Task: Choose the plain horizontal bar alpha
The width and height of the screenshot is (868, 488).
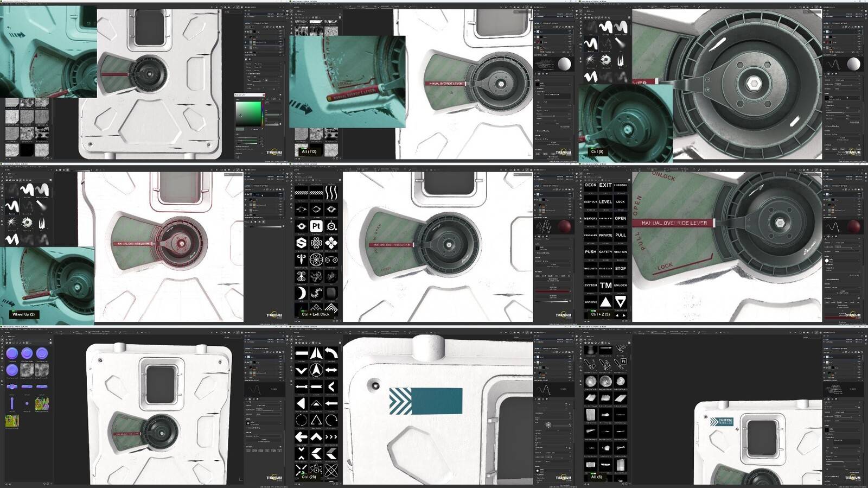Action: (x=302, y=353)
